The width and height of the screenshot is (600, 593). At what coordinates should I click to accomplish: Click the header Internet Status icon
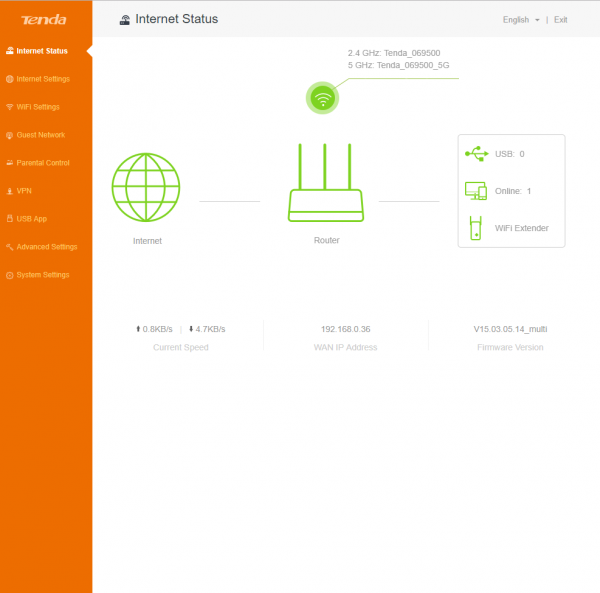point(125,20)
